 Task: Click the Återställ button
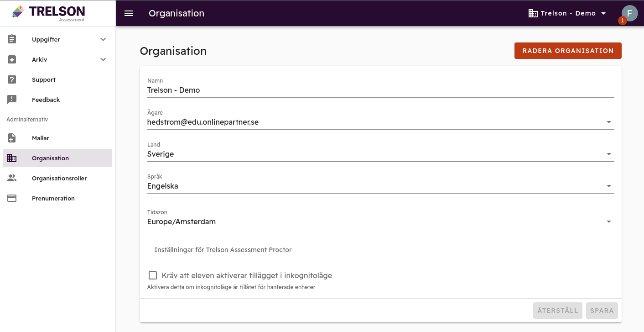(558, 311)
